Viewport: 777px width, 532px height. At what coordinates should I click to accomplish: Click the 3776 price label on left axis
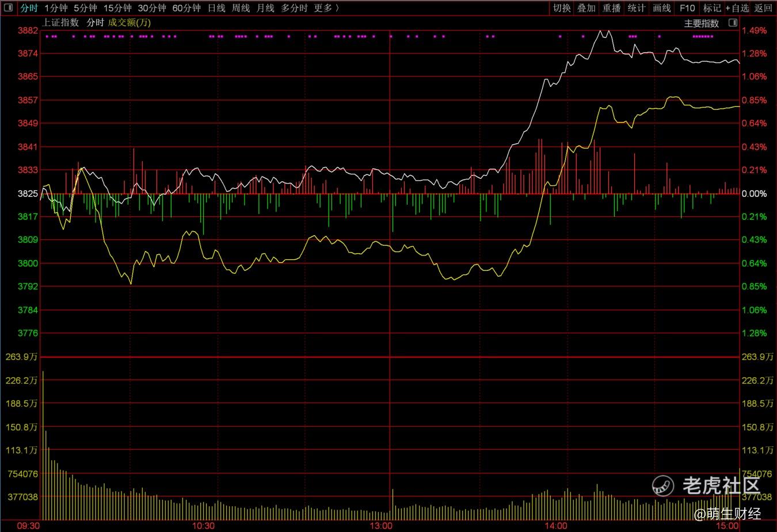tap(28, 333)
